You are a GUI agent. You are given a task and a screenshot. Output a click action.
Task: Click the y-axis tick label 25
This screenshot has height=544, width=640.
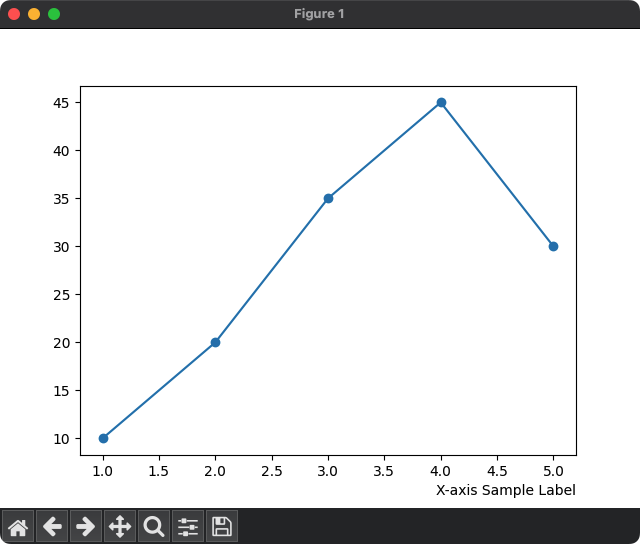[61, 295]
